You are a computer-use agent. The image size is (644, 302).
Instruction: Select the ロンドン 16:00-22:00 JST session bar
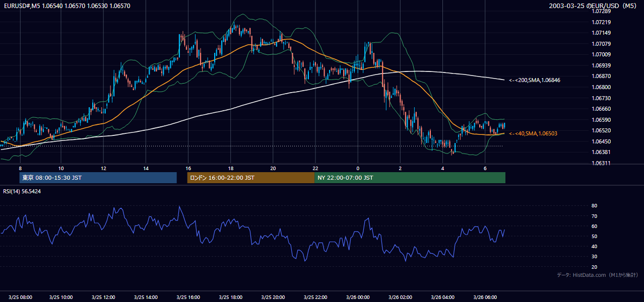[x=250, y=178]
